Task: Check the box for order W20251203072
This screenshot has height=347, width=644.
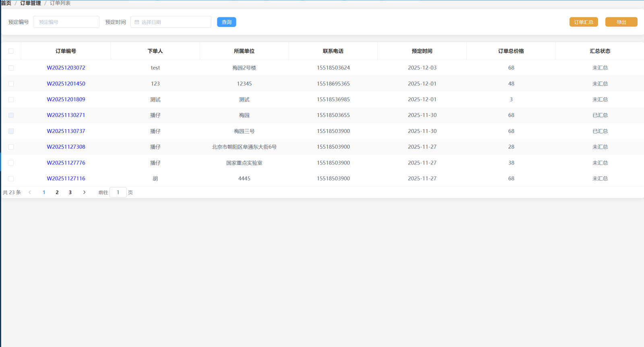Action: tap(11, 68)
